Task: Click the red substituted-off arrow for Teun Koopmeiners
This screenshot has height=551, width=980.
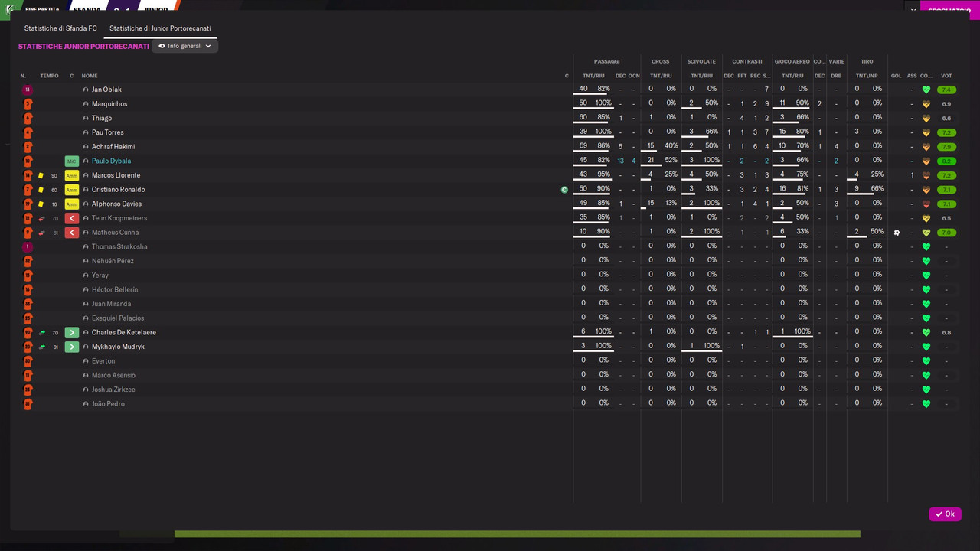Action: coord(72,218)
